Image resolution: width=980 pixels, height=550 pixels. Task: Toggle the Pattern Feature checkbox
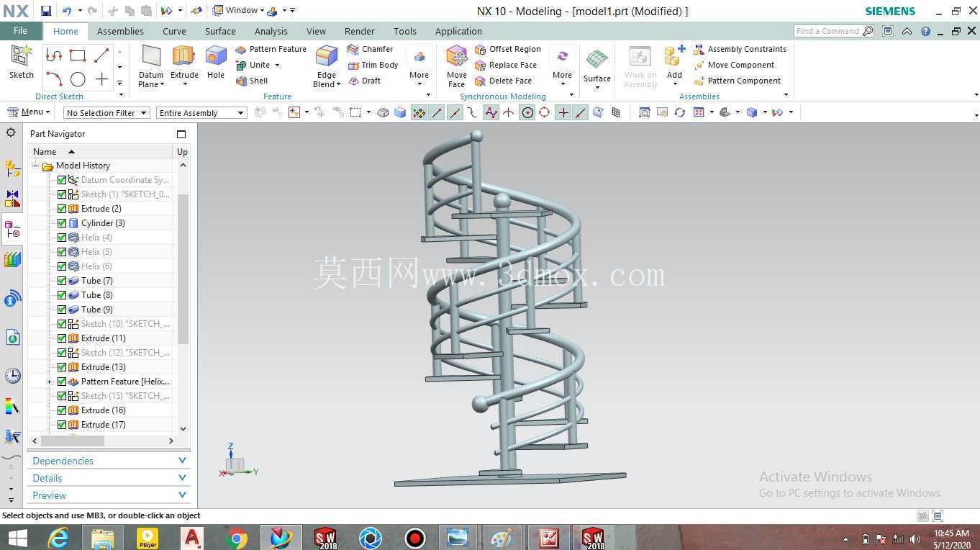[x=62, y=382]
